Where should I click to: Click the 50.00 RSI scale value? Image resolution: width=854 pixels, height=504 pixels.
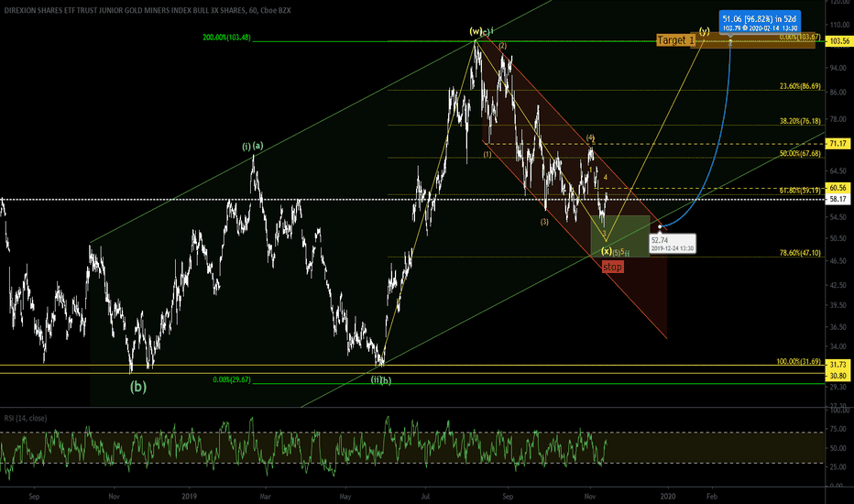pyautogui.click(x=838, y=448)
